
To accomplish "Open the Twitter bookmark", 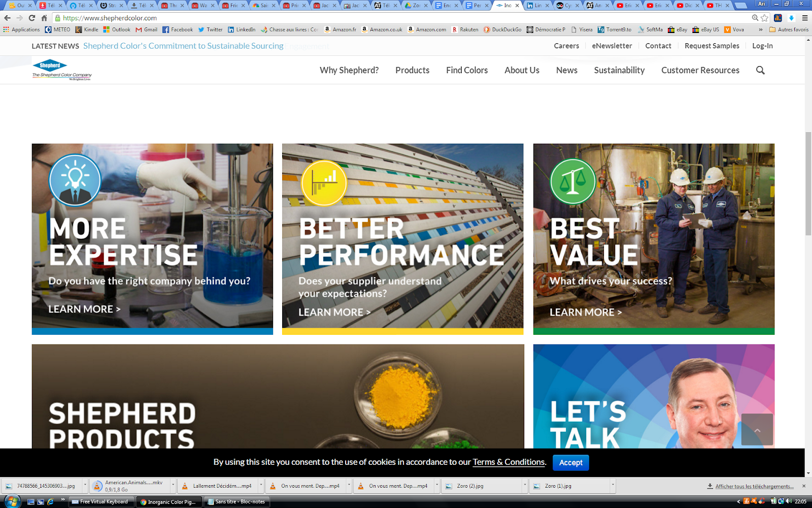I will click(x=210, y=29).
